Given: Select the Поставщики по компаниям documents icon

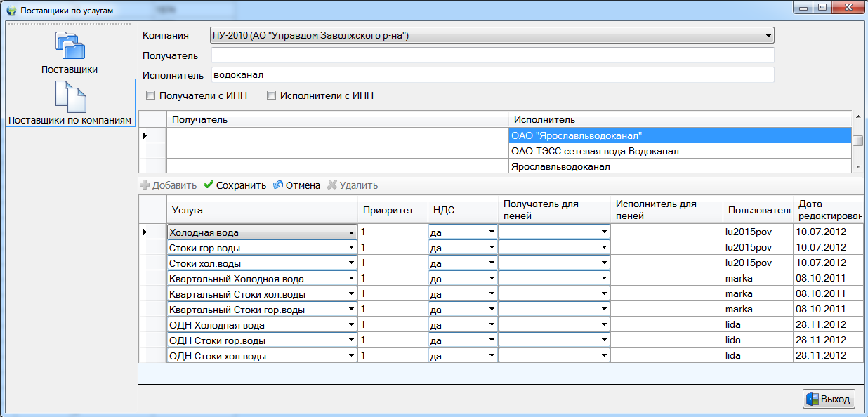Looking at the screenshot, I should pos(70,97).
